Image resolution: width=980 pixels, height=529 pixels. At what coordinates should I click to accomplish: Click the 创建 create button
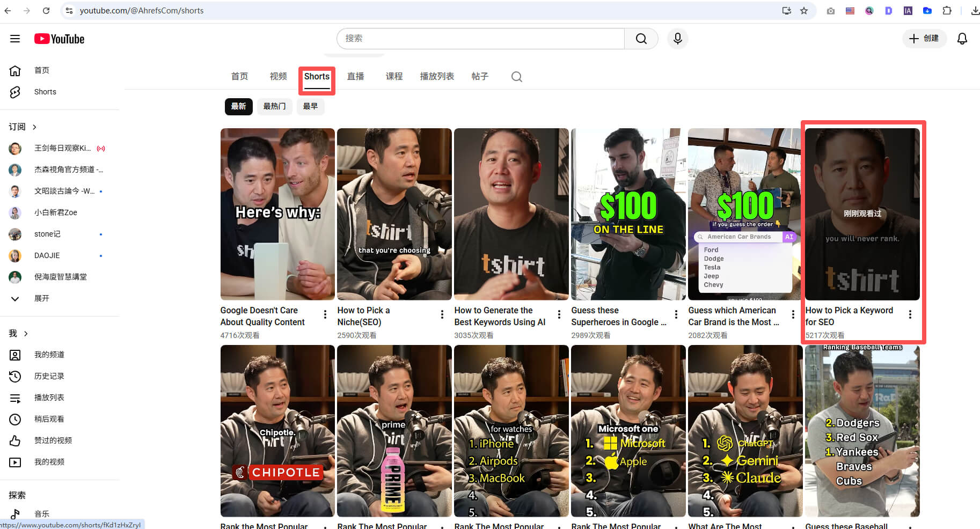pyautogui.click(x=924, y=39)
